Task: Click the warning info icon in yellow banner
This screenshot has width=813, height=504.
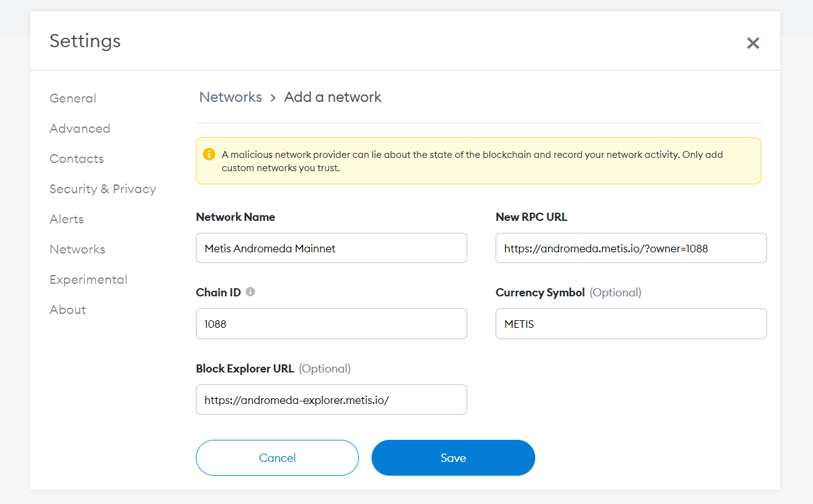Action: tap(209, 154)
